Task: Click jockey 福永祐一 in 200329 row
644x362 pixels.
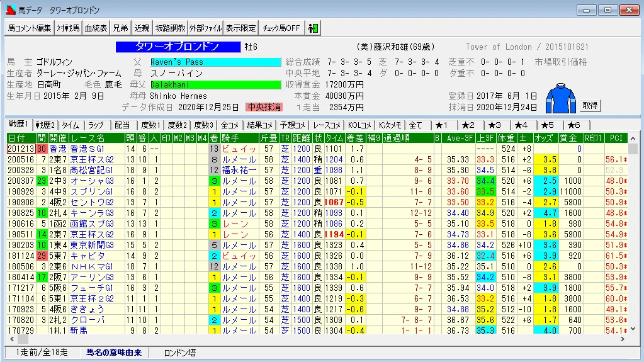Action: (239, 170)
